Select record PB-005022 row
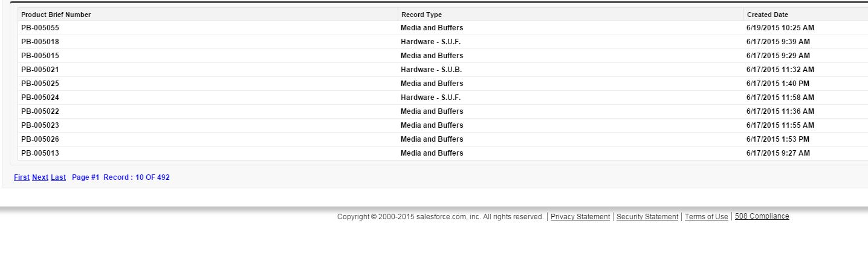 click(x=40, y=111)
